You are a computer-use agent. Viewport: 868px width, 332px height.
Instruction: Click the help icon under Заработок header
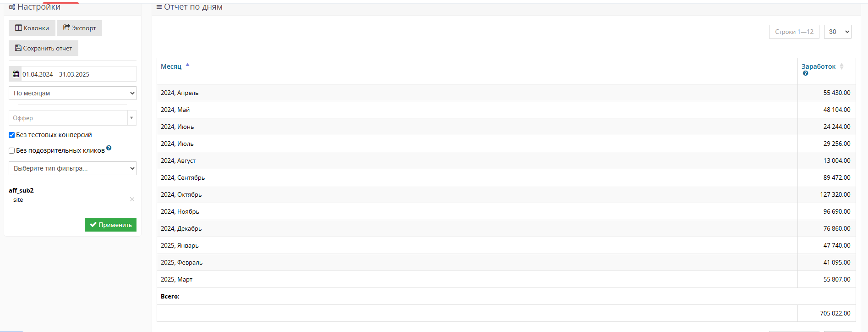click(805, 73)
